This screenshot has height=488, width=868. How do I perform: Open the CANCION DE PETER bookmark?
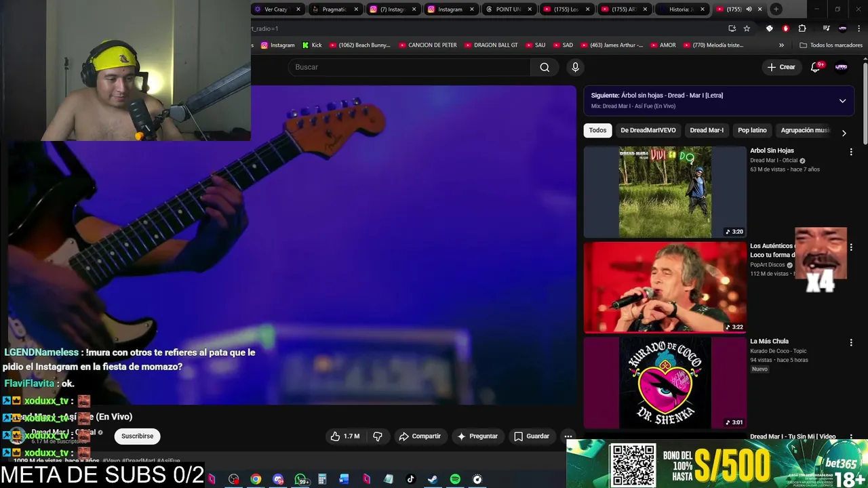427,45
